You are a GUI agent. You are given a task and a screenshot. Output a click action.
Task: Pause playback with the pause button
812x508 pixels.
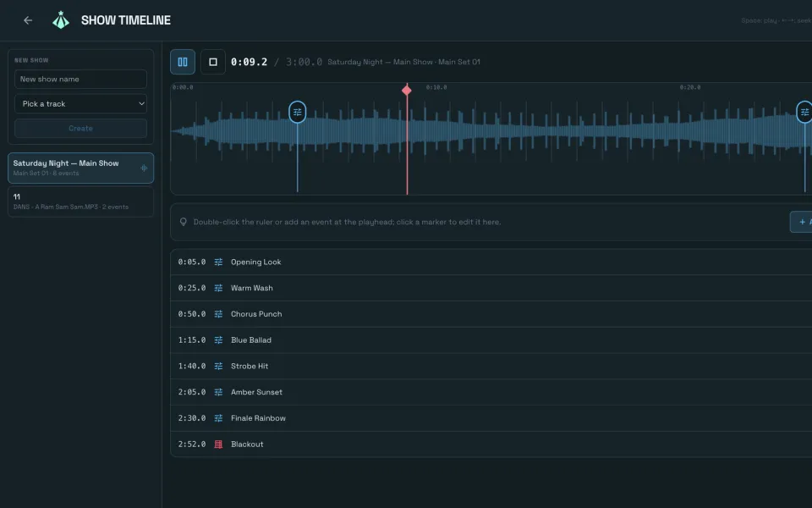183,62
